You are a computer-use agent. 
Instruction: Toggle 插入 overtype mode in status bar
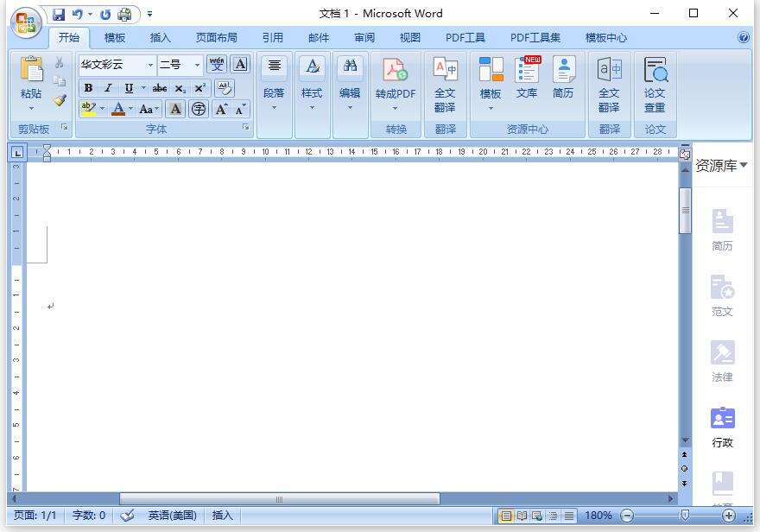(x=223, y=516)
